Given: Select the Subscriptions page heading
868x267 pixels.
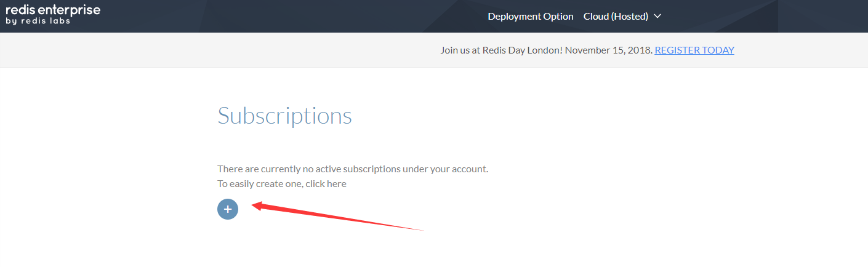Looking at the screenshot, I should tap(284, 116).
